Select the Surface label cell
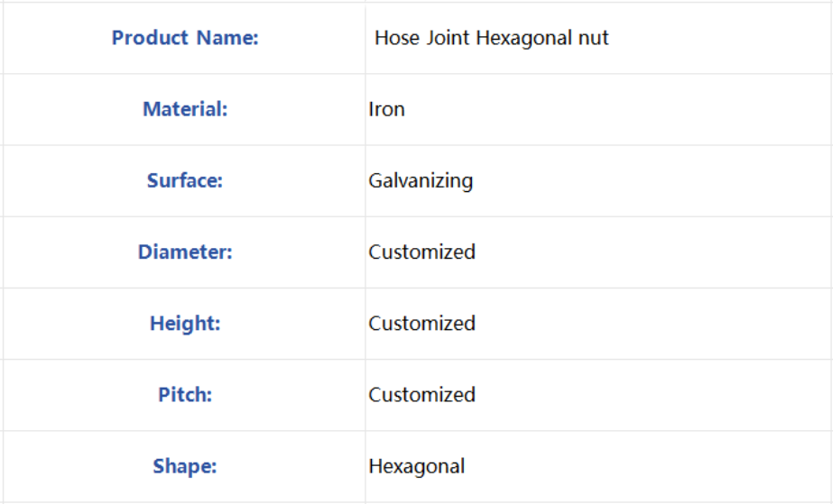The image size is (833, 504). (x=184, y=180)
